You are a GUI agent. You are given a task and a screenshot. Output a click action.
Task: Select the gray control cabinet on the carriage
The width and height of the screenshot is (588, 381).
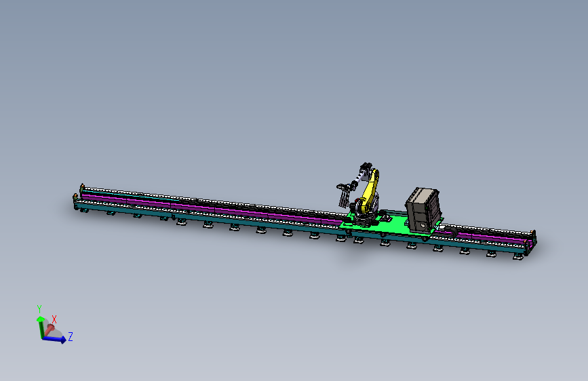(x=423, y=209)
